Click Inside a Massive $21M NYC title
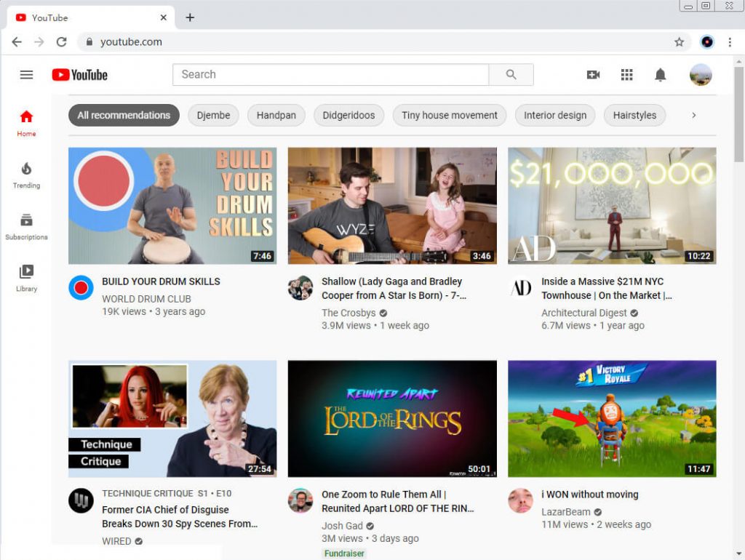The height and width of the screenshot is (560, 745). [x=607, y=288]
